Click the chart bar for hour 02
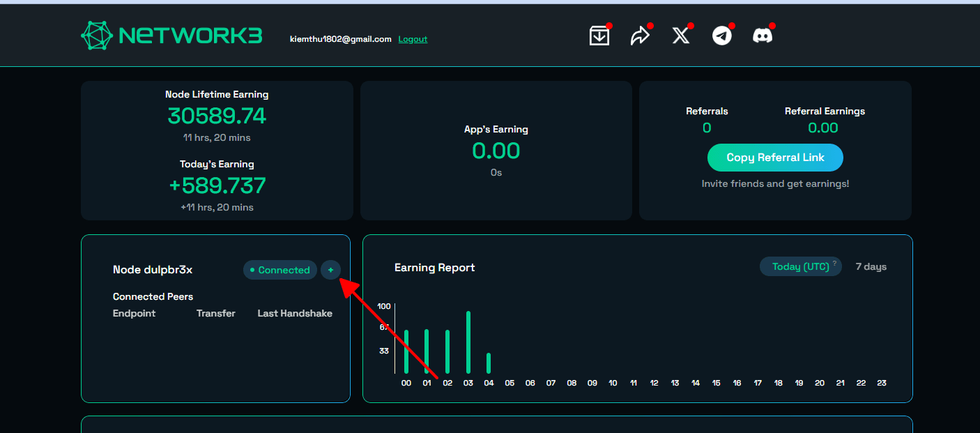980x433 pixels. pyautogui.click(x=447, y=351)
